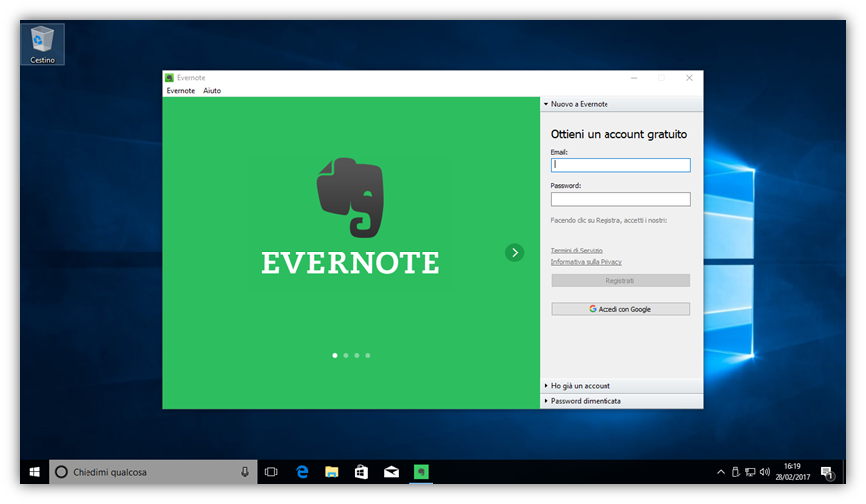Image resolution: width=866 pixels, height=504 pixels.
Task: Open the Windows Store taskbar icon
Action: [361, 472]
